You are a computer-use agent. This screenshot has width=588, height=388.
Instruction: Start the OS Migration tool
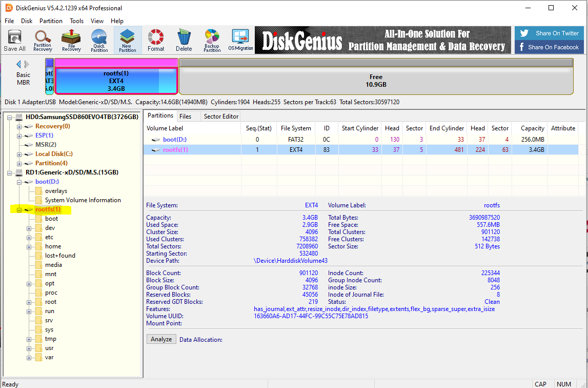(x=240, y=40)
